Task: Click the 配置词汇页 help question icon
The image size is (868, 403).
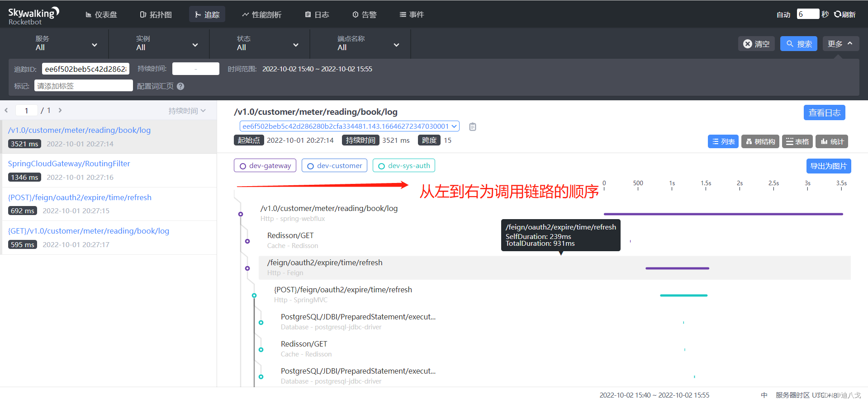Action: (180, 86)
